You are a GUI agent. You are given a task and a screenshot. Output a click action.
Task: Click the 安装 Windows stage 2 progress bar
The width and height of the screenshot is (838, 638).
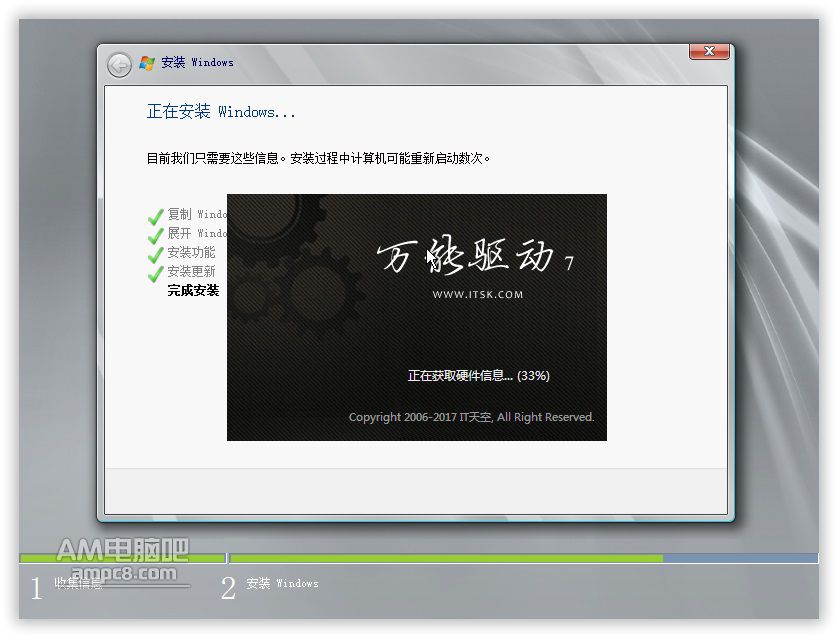point(524,558)
